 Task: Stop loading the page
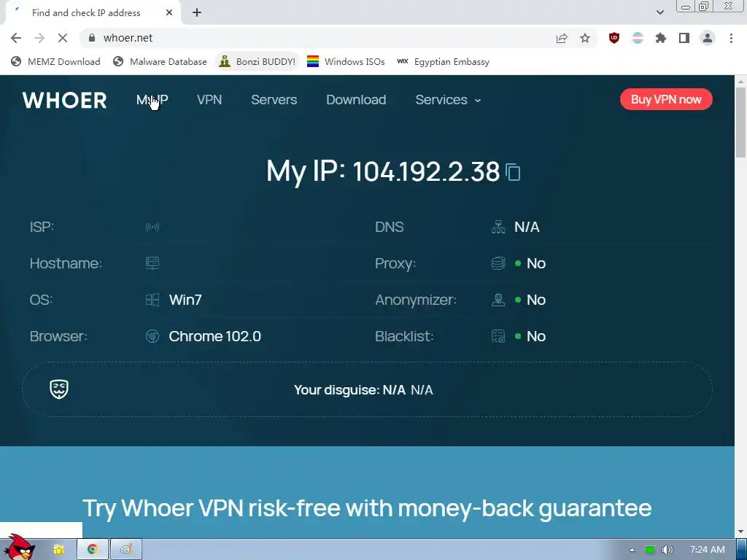(x=63, y=38)
